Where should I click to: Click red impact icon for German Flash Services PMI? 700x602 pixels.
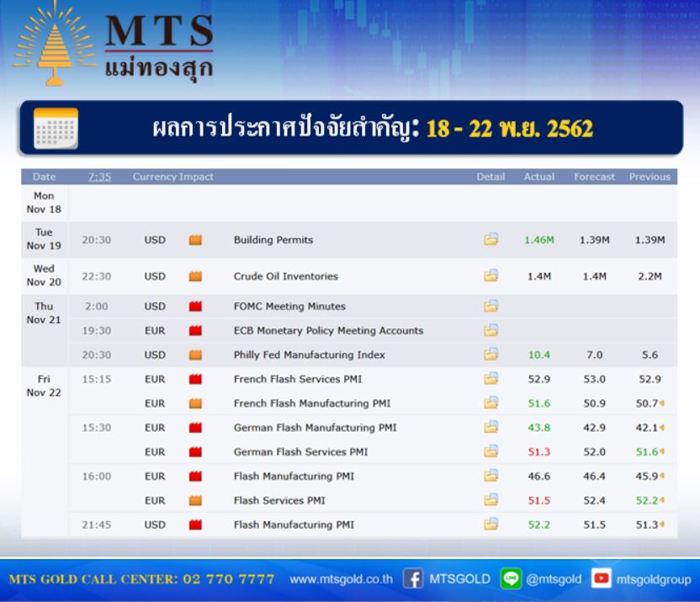(195, 452)
